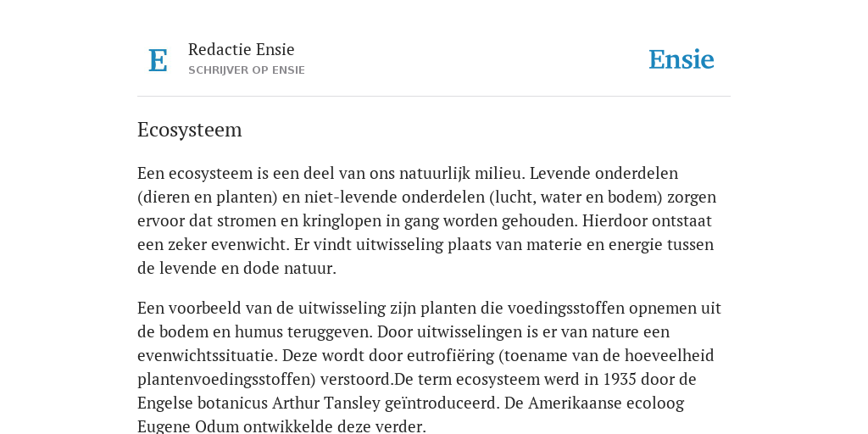Open Redactie Ensie author name
The width and height of the screenshot is (868, 434).
241,49
